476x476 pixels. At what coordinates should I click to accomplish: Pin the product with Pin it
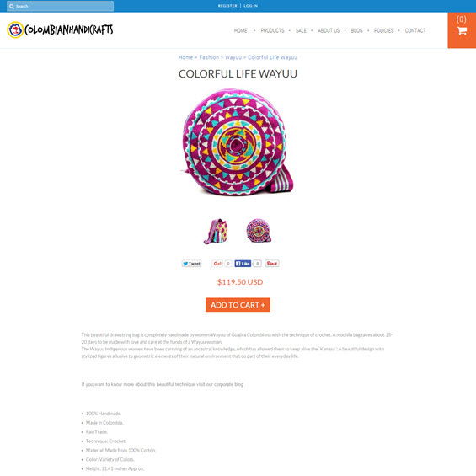pyautogui.click(x=272, y=264)
